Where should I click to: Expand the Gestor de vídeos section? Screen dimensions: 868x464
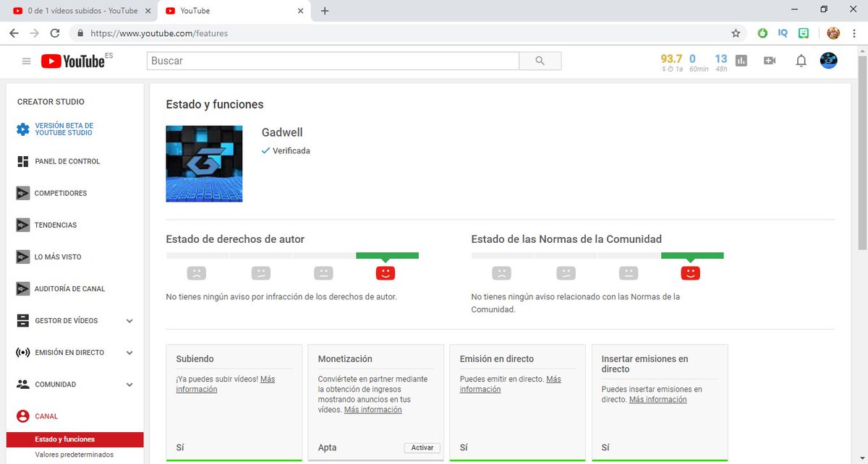coord(129,321)
